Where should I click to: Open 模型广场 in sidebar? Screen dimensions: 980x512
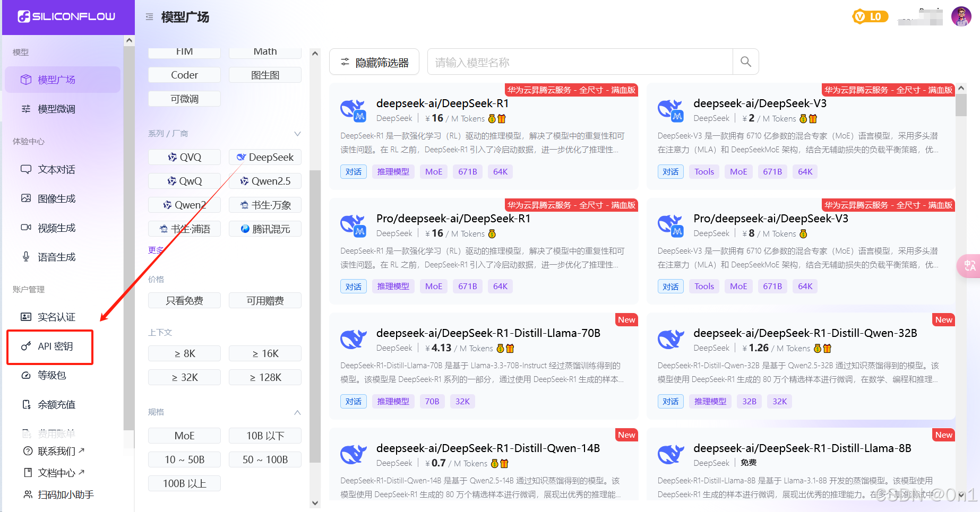pyautogui.click(x=63, y=80)
